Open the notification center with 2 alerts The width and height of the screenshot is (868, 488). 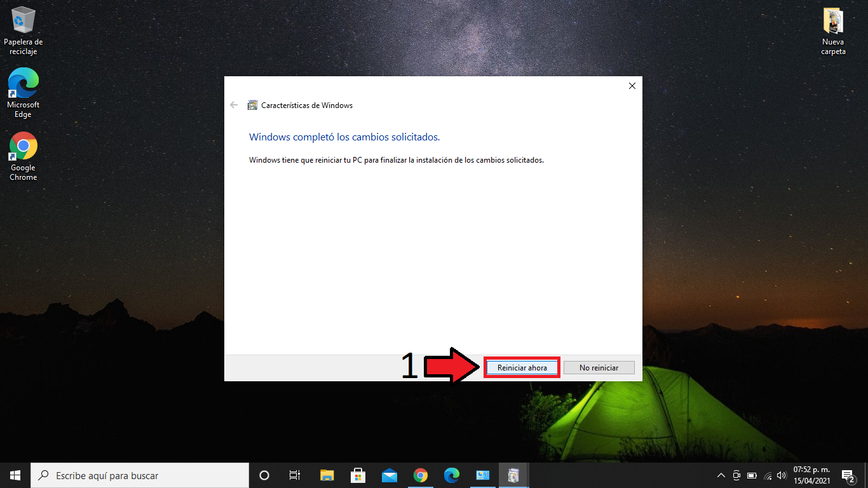click(848, 475)
